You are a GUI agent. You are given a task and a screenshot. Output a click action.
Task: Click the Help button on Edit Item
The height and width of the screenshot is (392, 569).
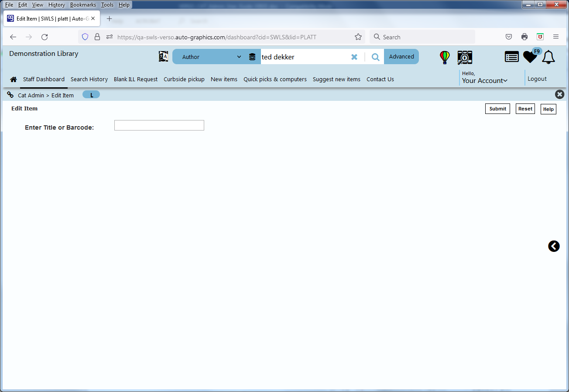(x=548, y=109)
